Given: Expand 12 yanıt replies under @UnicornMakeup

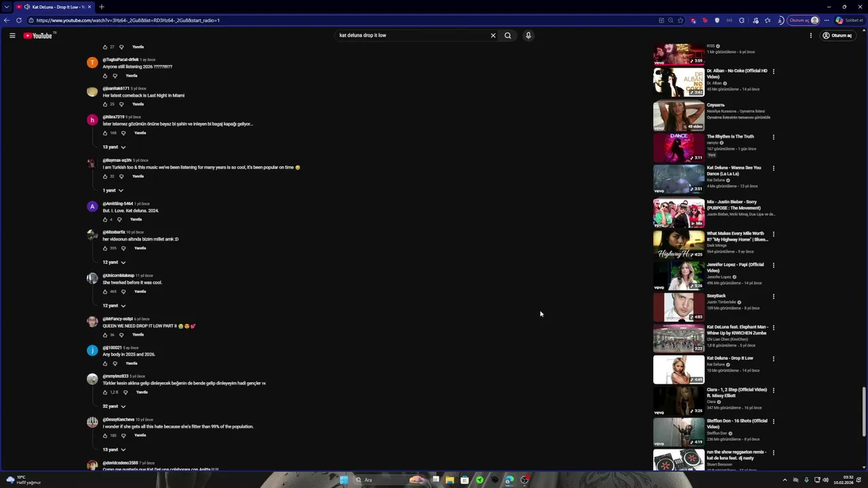Looking at the screenshot, I should 113,306.
